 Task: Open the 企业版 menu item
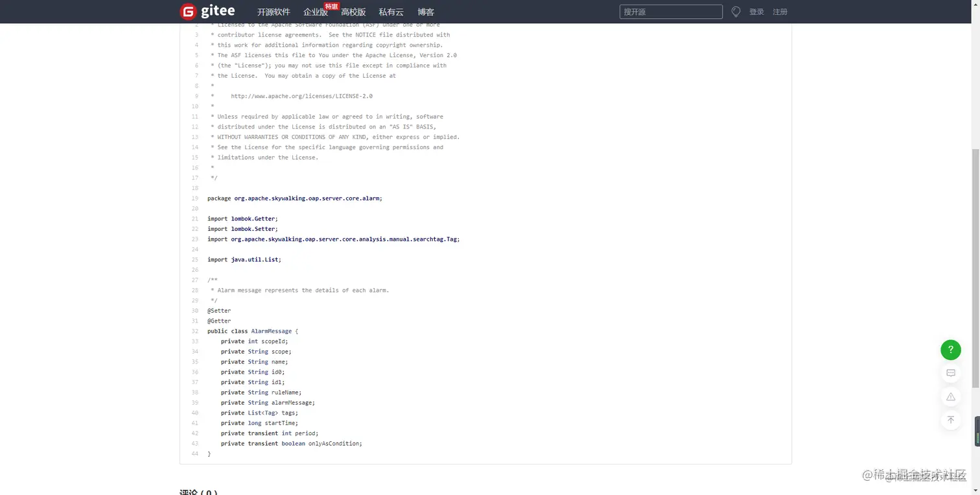[x=316, y=12]
